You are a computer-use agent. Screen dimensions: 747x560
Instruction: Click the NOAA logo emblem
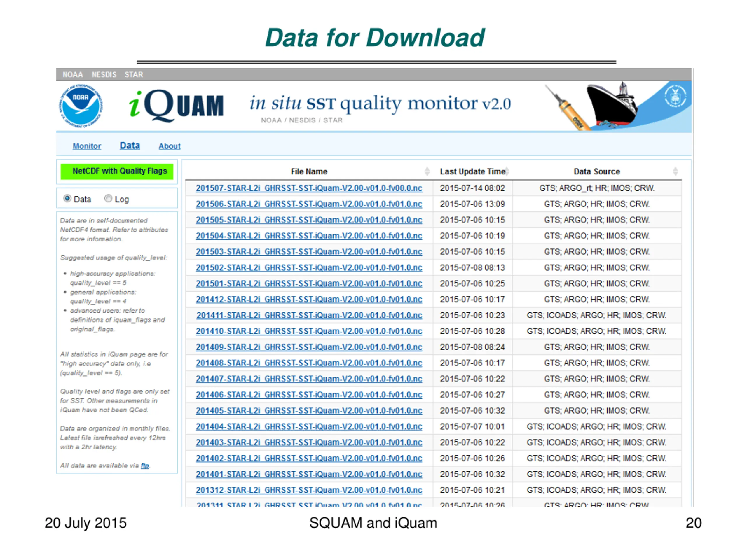[x=81, y=106]
